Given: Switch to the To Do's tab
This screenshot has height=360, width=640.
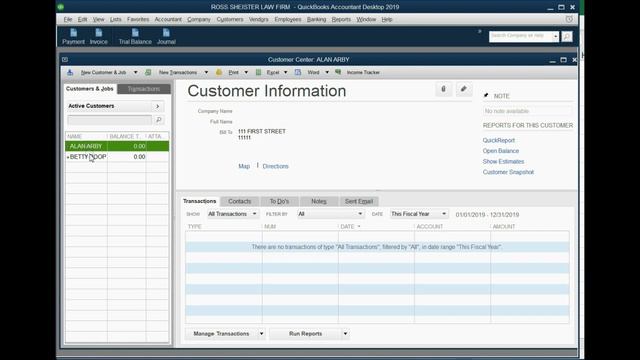Looking at the screenshot, I should click(279, 201).
